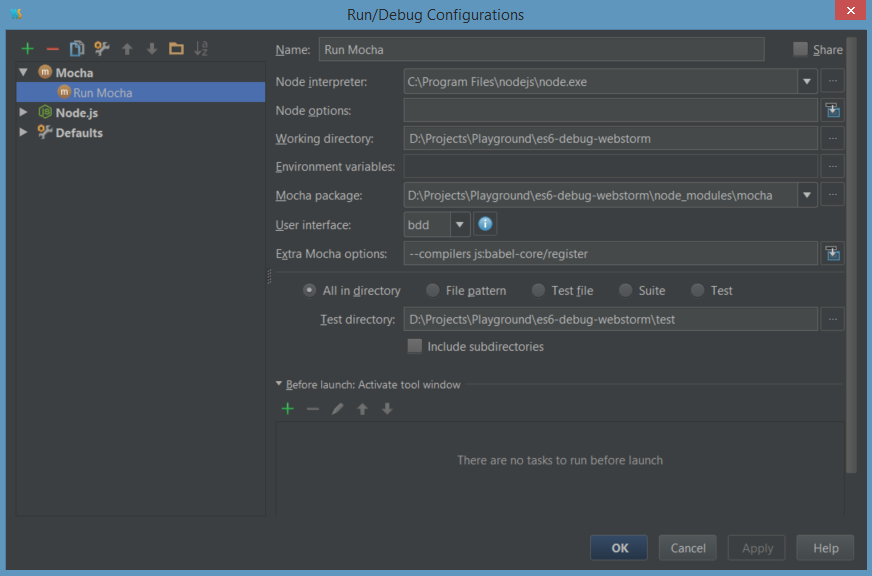Select the File pattern radio option

(x=432, y=290)
